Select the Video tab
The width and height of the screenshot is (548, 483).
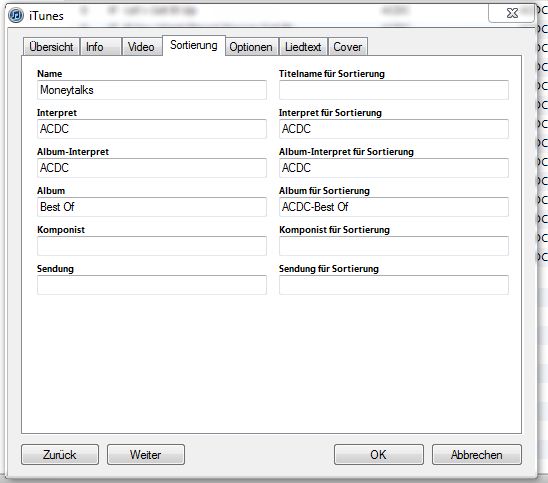142,47
